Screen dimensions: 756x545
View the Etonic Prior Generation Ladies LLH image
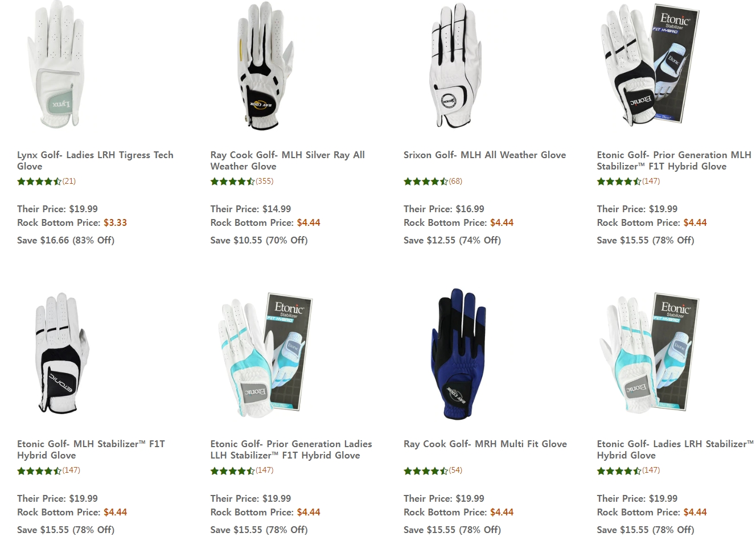(x=264, y=353)
